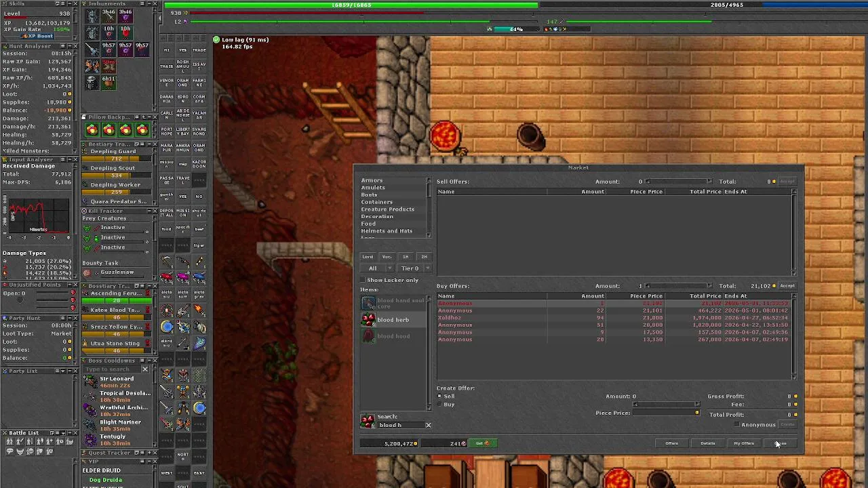The image size is (868, 488).
Task: Accept the selected buy offer
Action: [x=787, y=286]
